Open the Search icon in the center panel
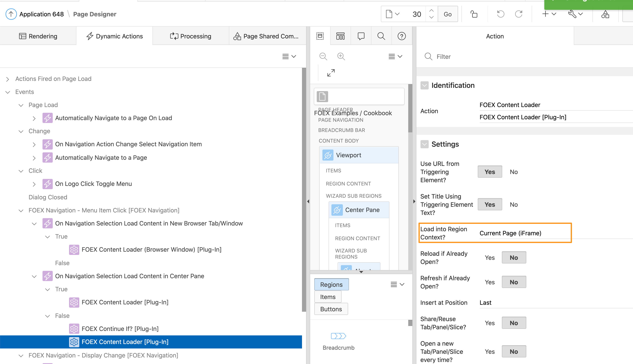 tap(381, 36)
